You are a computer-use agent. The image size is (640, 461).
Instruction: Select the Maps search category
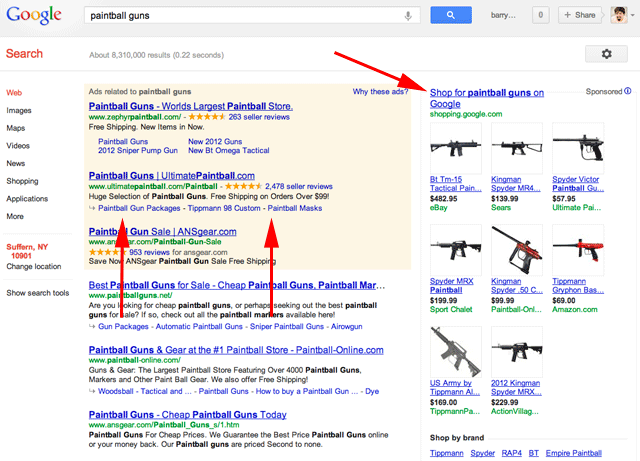pos(16,128)
